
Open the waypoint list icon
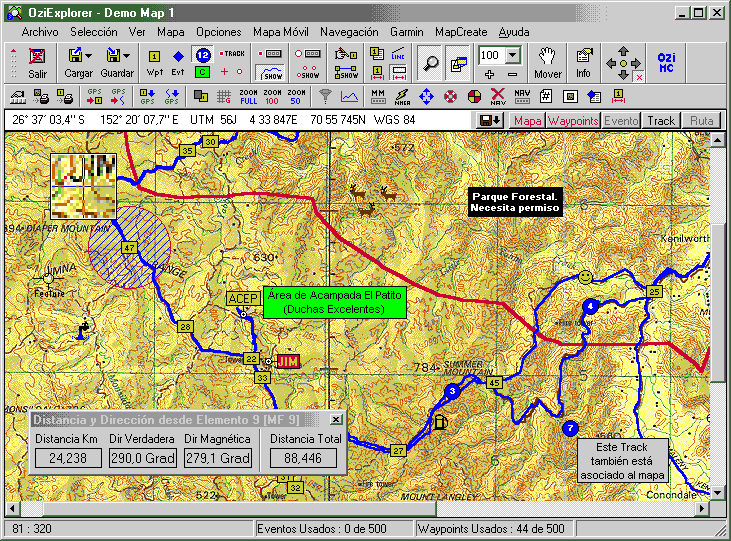point(377,54)
